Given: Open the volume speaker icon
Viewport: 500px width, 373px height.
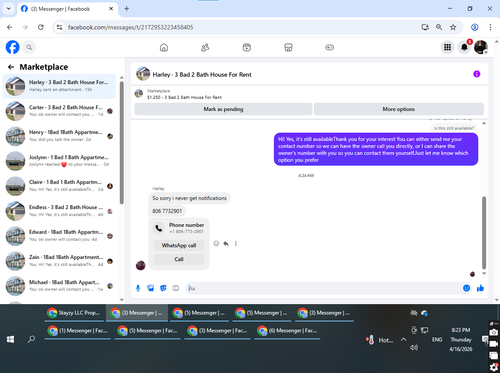Looking at the screenshot, I should 414,348.
